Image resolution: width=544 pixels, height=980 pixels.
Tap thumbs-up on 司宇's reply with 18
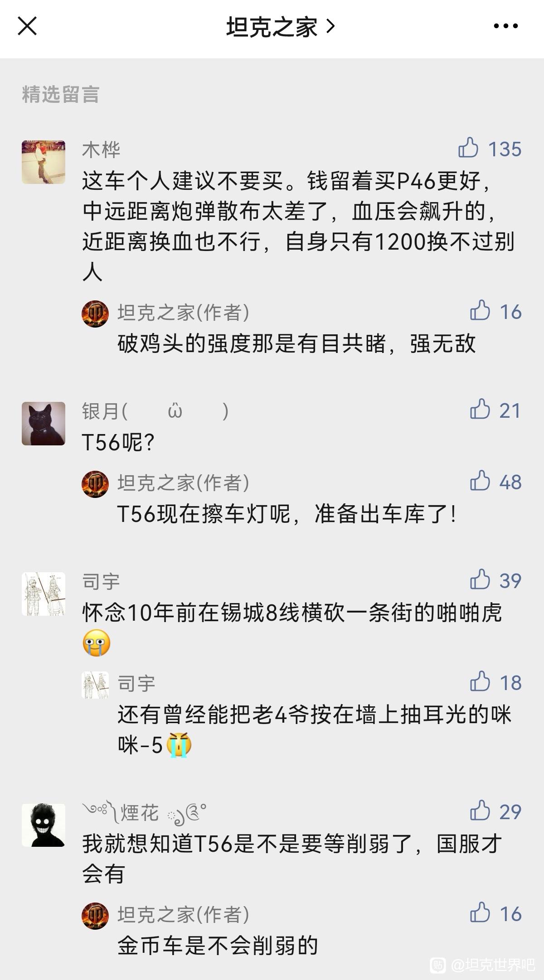click(480, 682)
